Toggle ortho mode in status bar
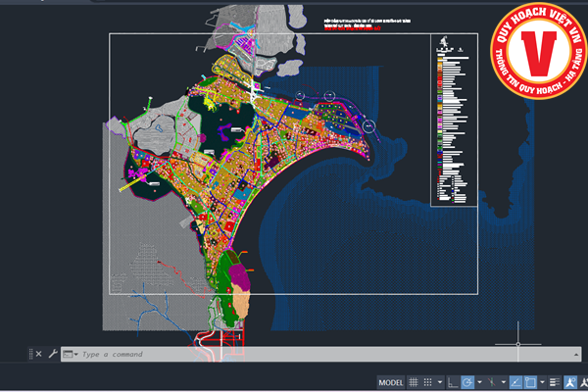 pyautogui.click(x=453, y=382)
